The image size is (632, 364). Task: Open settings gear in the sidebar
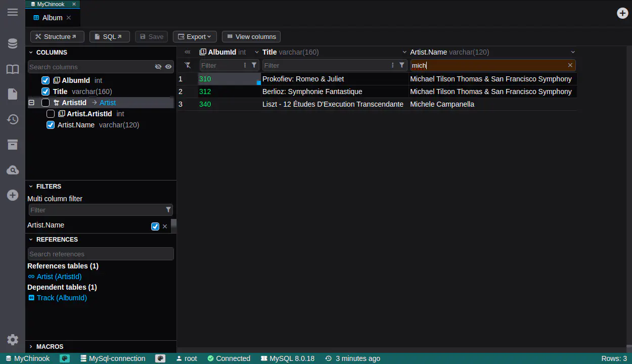13,340
